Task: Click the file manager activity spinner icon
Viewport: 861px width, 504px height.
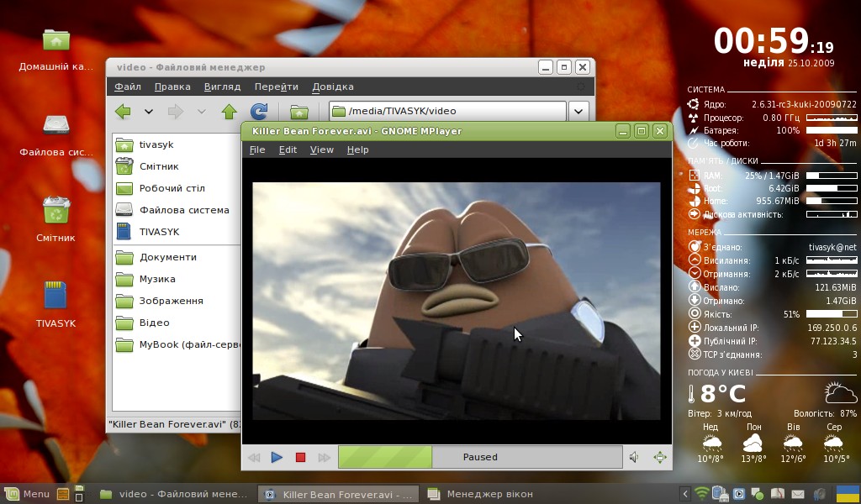Action: coord(581,87)
